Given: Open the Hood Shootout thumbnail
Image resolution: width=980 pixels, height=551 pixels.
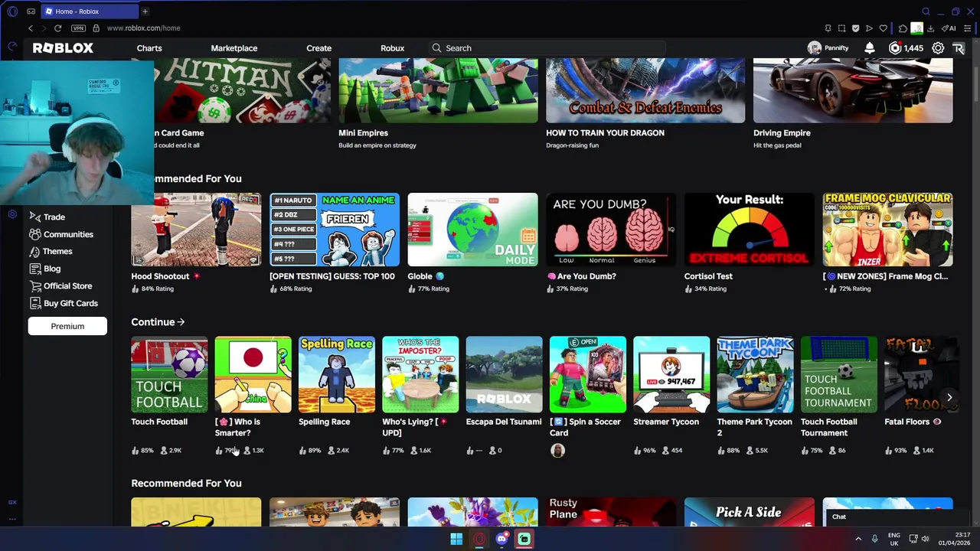Looking at the screenshot, I should tap(196, 230).
